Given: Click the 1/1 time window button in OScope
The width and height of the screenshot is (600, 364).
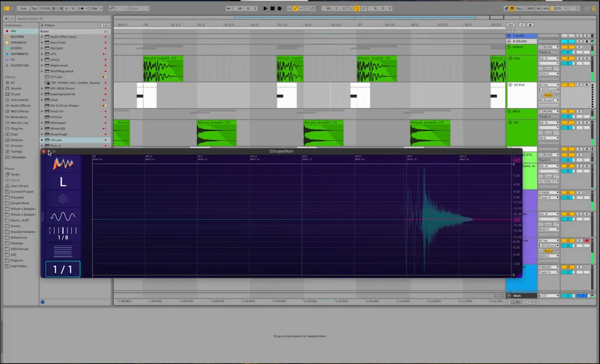Looking at the screenshot, I should point(63,269).
